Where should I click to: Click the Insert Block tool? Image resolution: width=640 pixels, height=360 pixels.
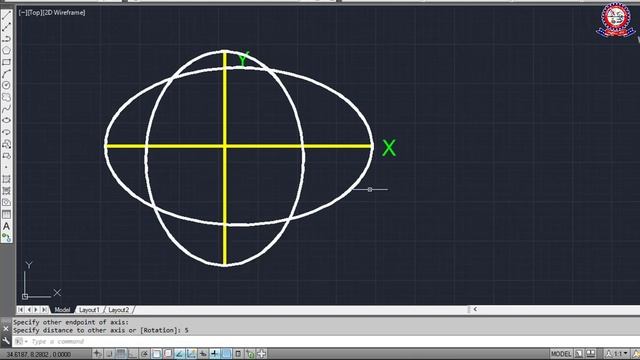(x=6, y=144)
